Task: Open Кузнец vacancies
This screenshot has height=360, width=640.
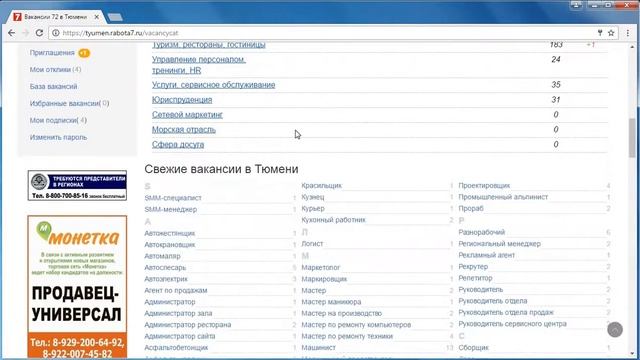Action: pos(313,197)
